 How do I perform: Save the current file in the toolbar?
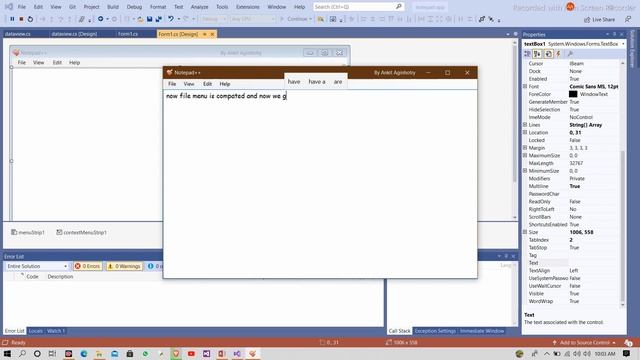[x=149, y=19]
